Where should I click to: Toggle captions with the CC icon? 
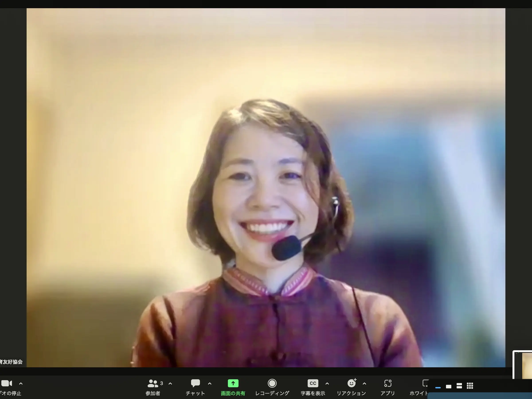[313, 383]
